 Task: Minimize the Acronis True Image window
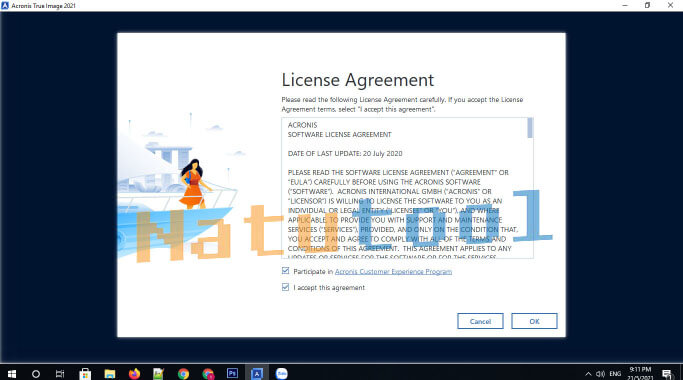point(625,5)
